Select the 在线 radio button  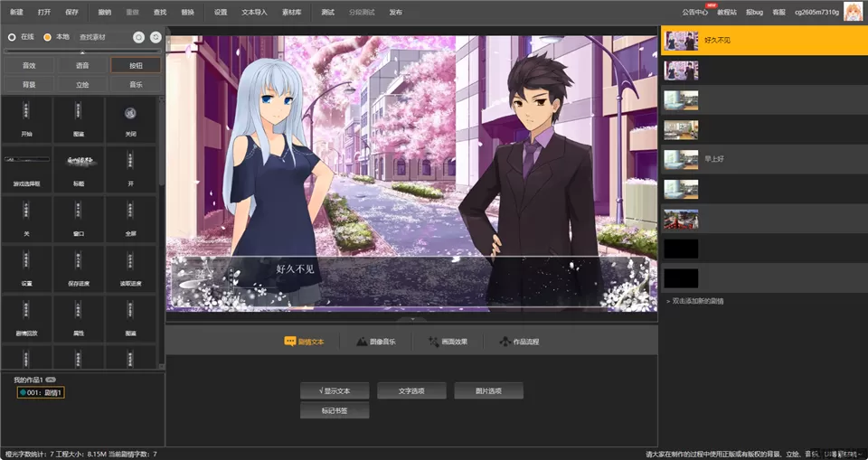coord(12,37)
